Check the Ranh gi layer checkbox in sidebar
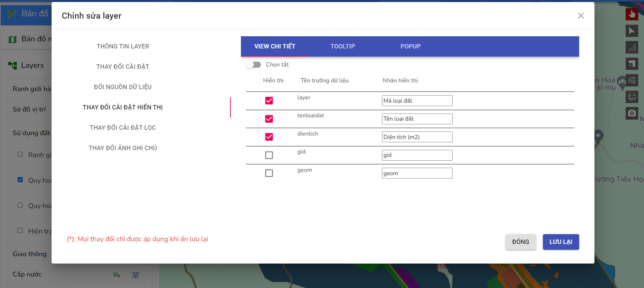The image size is (644, 288). point(20,155)
